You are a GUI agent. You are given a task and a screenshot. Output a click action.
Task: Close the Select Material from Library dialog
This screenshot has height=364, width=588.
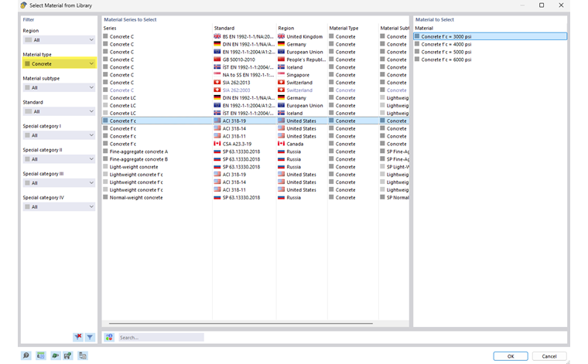[x=561, y=5]
